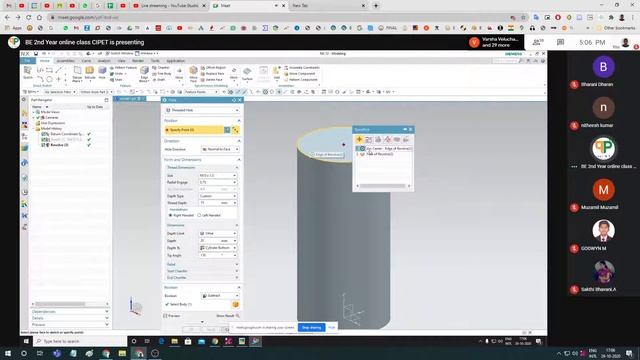640x360 pixels.
Task: Click the Pattern Feature tool
Action: point(123,68)
